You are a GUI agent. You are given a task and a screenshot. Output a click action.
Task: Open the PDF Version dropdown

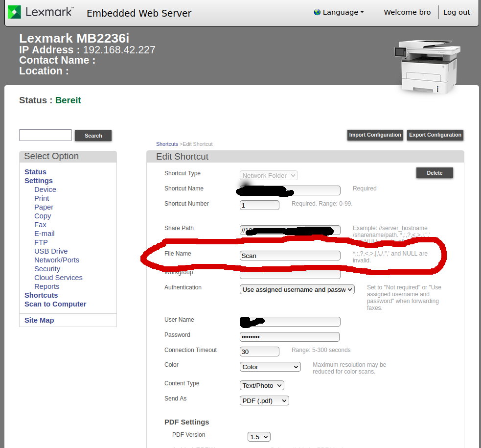(259, 437)
